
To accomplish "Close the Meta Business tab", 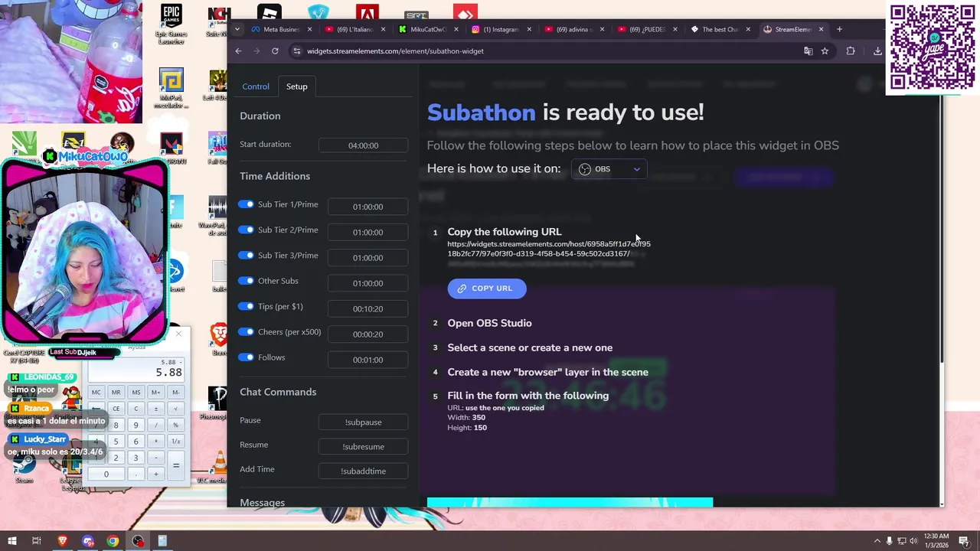I will 309,29.
